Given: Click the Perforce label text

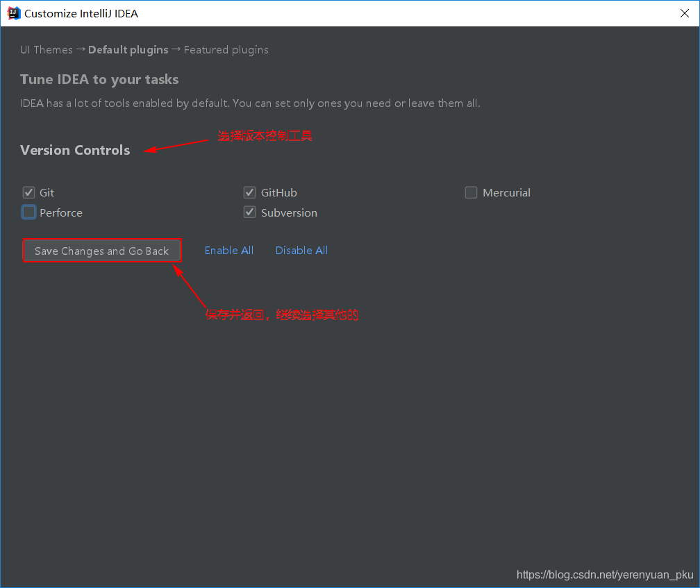Looking at the screenshot, I should [x=61, y=213].
